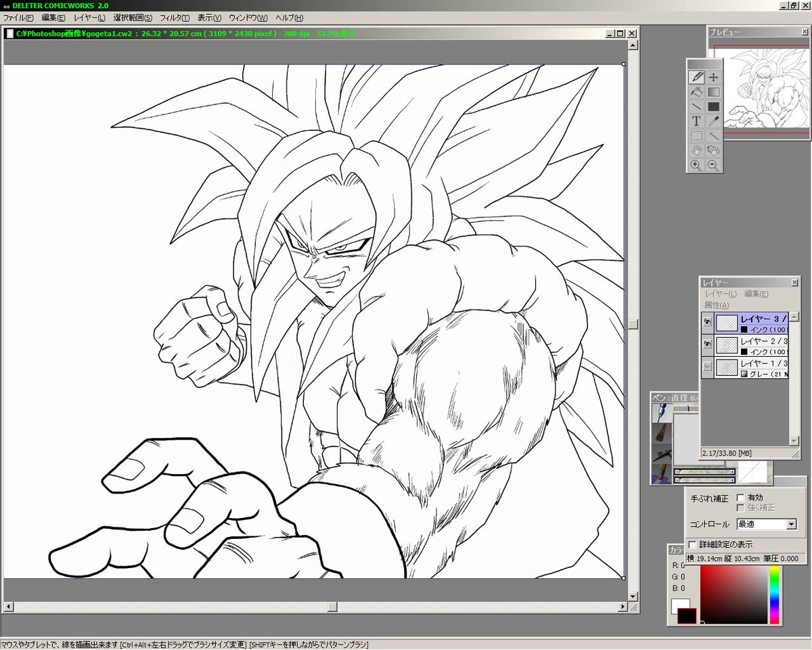Select the Pen drawing tool in toolbox
Screen dimensions: 812x650
[x=696, y=77]
